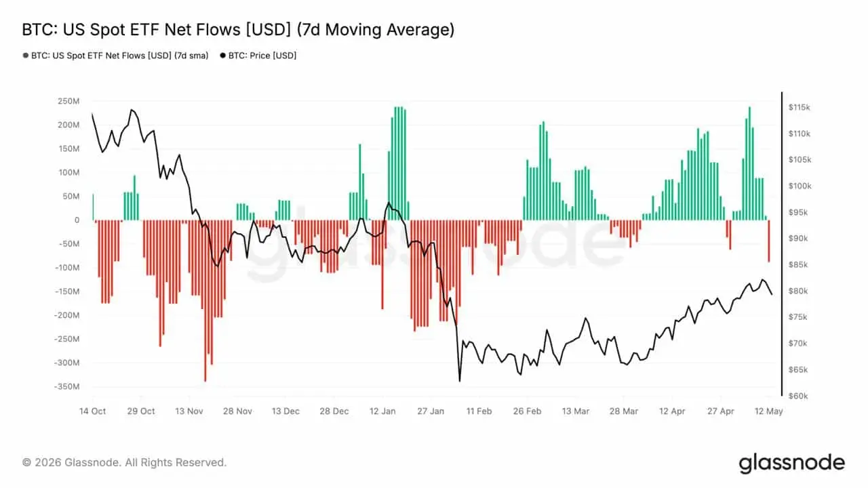Click the last red outflow bar near 12 May

[769, 241]
